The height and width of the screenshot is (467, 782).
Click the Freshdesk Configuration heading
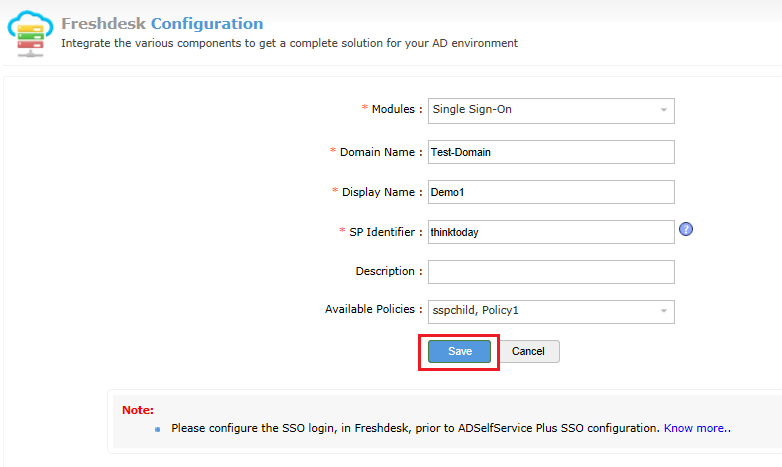162,23
